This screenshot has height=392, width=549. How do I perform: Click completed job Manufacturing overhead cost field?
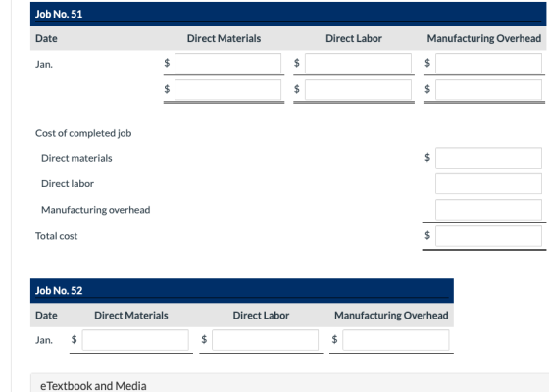[x=489, y=210]
